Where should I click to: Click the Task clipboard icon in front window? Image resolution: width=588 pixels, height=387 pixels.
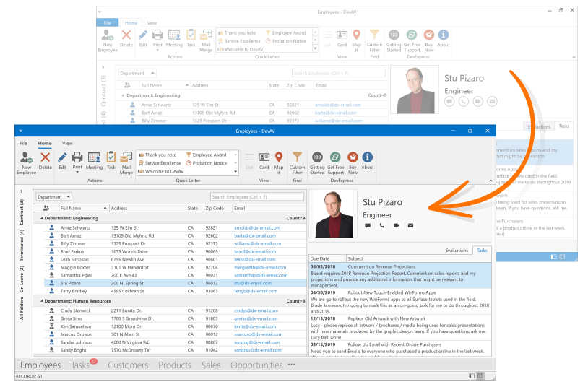pos(111,157)
